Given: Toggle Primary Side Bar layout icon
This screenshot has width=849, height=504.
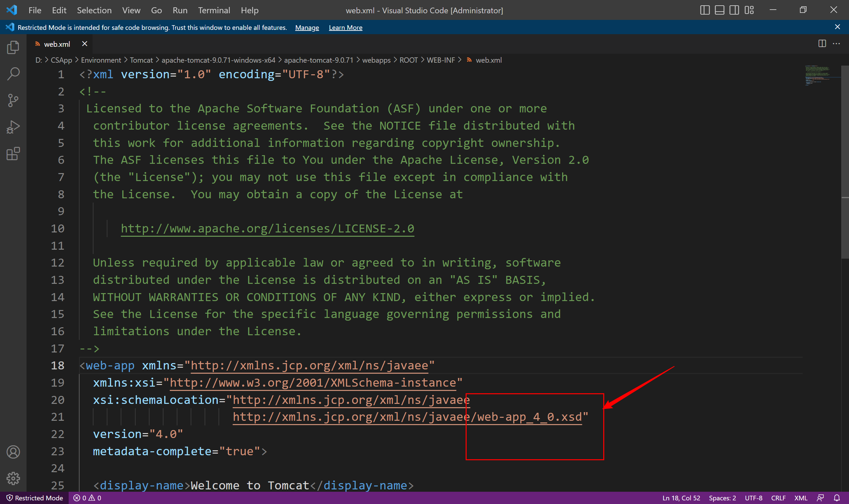Looking at the screenshot, I should coord(705,10).
